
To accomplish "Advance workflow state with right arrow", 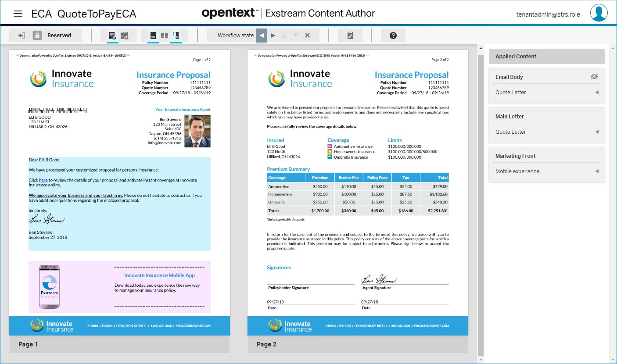I will pos(273,36).
